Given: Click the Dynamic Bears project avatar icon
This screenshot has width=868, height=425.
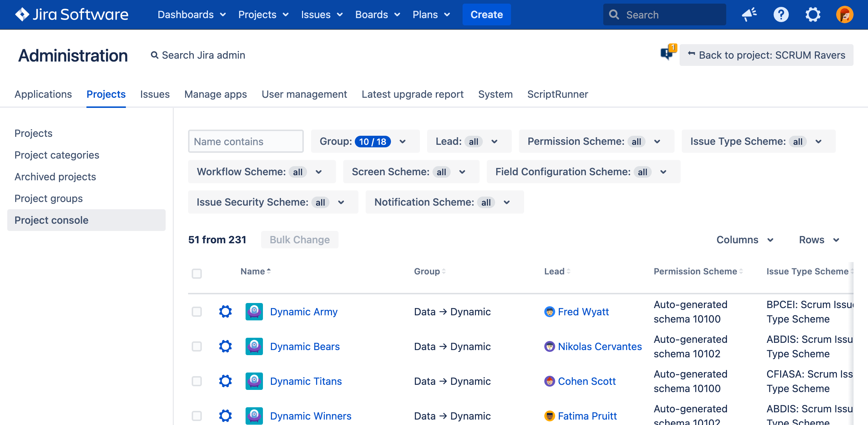Looking at the screenshot, I should coord(254,346).
